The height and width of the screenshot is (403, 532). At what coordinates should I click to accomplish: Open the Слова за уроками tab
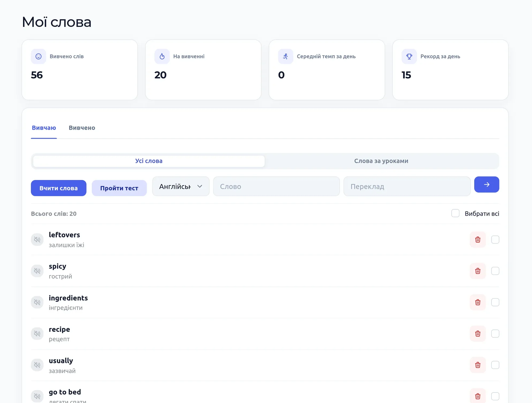[x=381, y=161]
